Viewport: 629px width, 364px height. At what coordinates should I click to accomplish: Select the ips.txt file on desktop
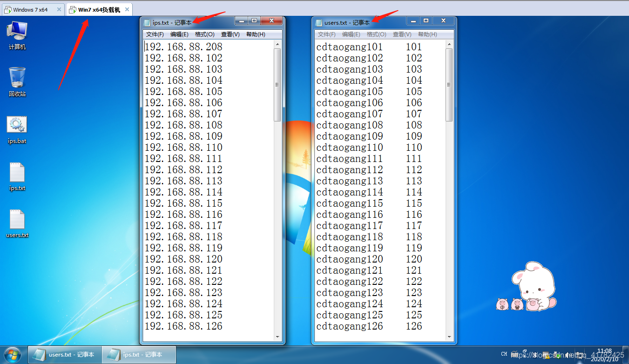coord(17,177)
